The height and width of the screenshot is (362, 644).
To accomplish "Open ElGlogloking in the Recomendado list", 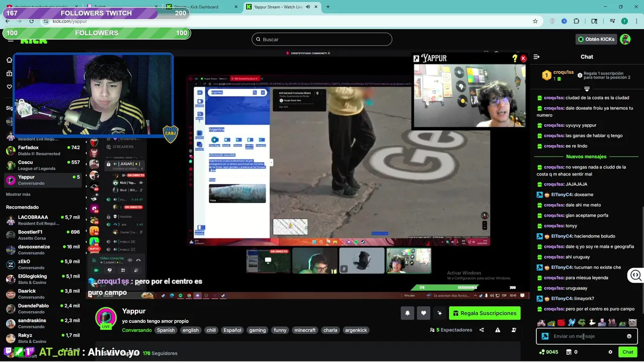I will (x=43, y=279).
